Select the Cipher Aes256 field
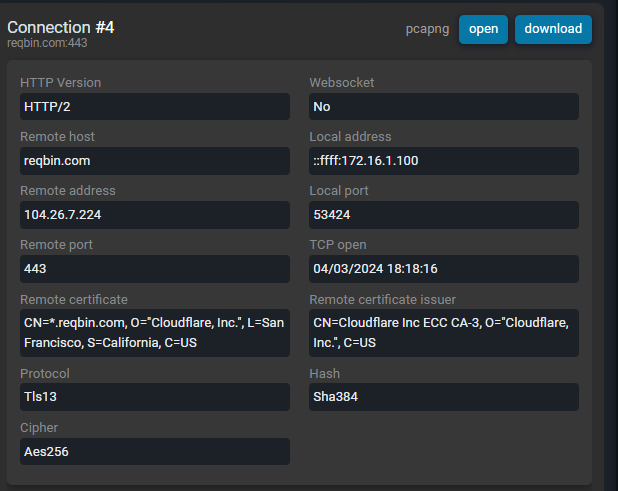This screenshot has height=491, width=618. coord(155,451)
